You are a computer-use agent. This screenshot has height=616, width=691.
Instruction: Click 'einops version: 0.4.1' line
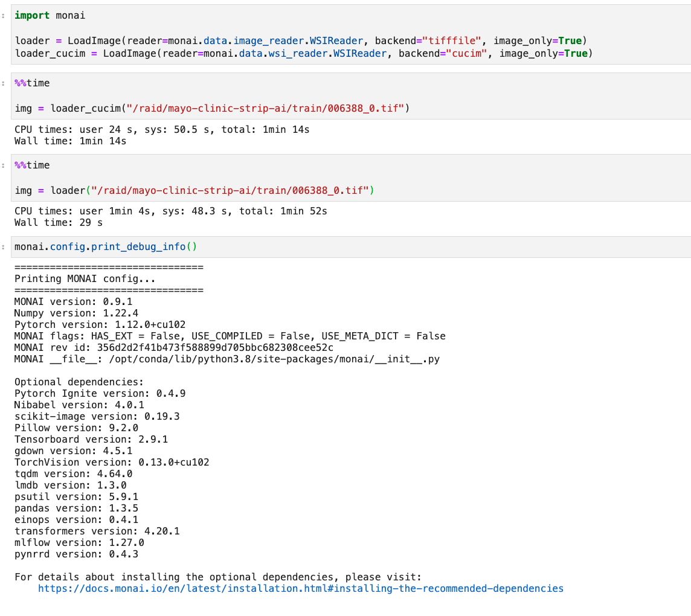76,519
